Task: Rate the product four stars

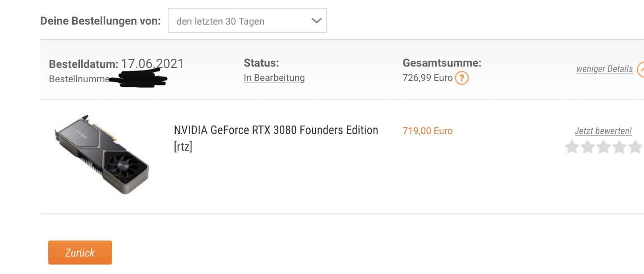Action: (619, 147)
